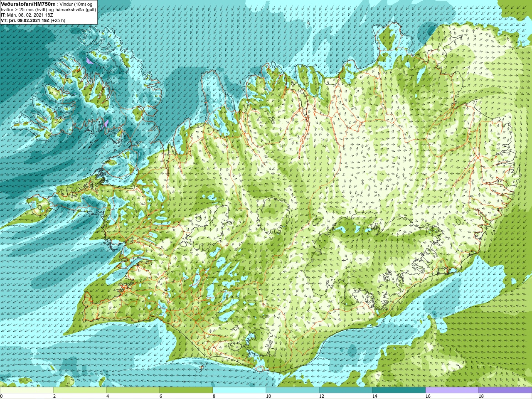Click the pale yellow 0–2 m/s legend swatch
Screen dimensions: 532x399
click(x=27, y=390)
